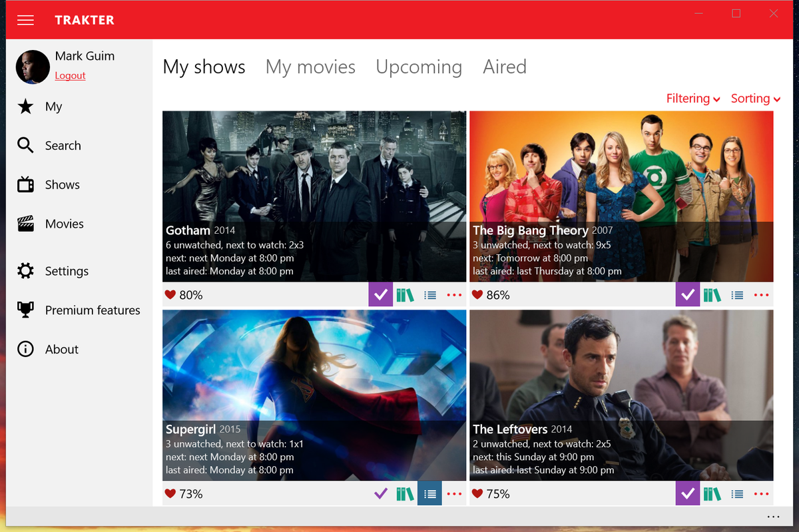Click the Supergirl title
799x532 pixels.
click(x=191, y=429)
